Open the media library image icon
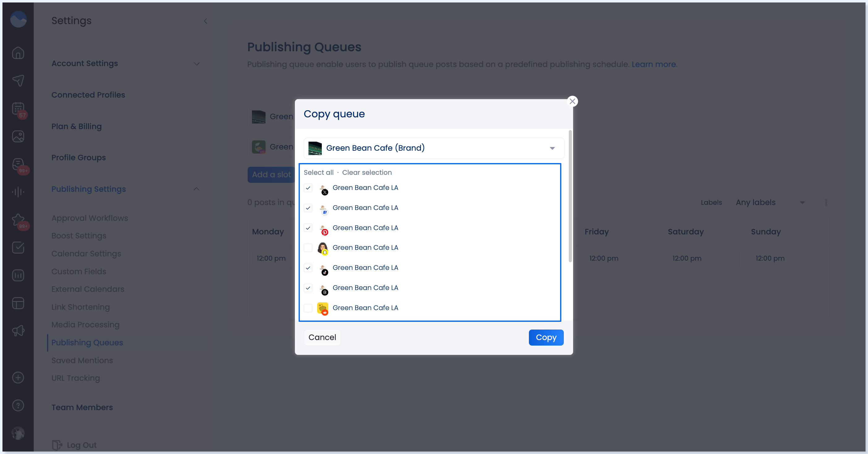The width and height of the screenshot is (868, 454). (18, 136)
